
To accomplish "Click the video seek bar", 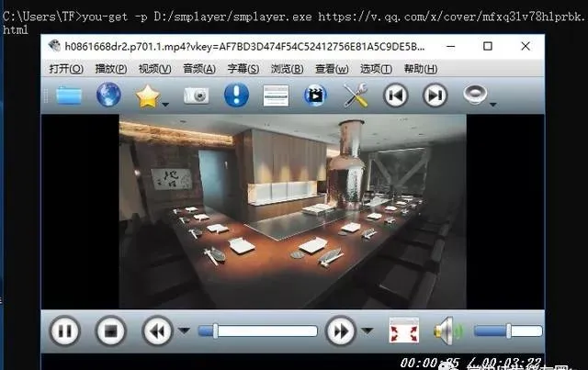I will 258,331.
